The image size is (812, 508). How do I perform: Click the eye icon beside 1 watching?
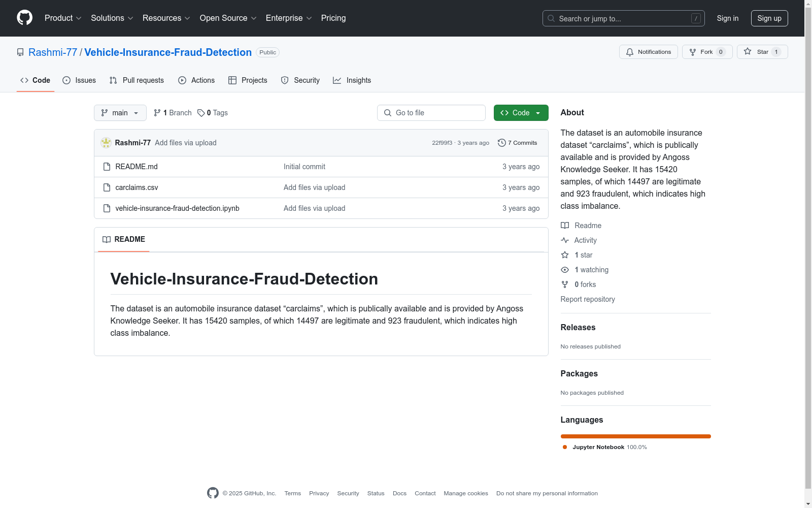coord(565,270)
